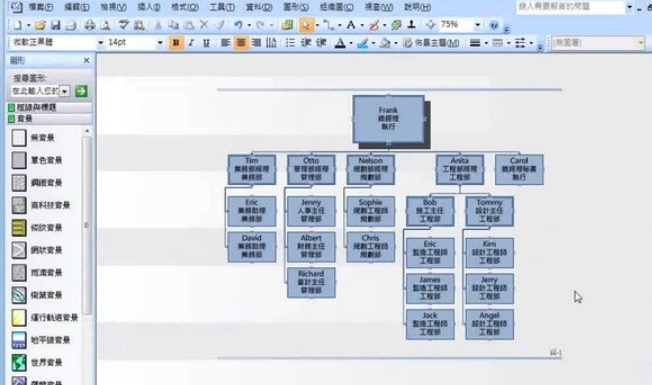Open the 說明(H) Help menu
652x385 pixels.
(x=417, y=7)
